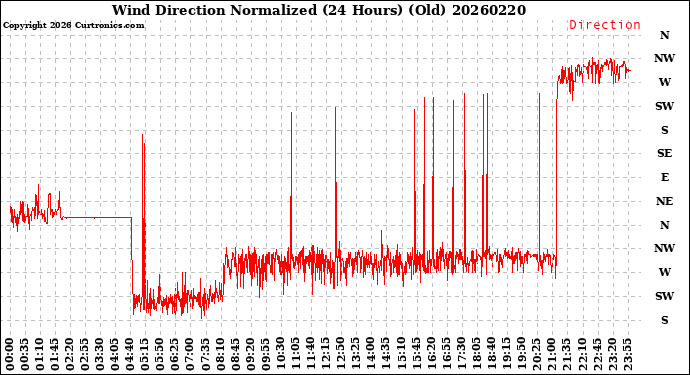Click the '22:45' time label
Image resolution: width=690 pixels, height=375 pixels.
pos(597,355)
